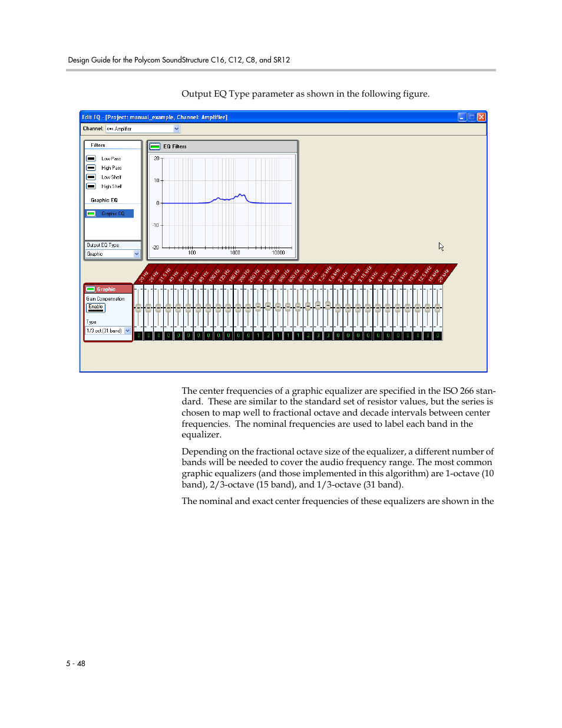Screen dimensions: 562x728
Task: Click the 250 Hz band slider
Action: pyautogui.click(x=249, y=307)
